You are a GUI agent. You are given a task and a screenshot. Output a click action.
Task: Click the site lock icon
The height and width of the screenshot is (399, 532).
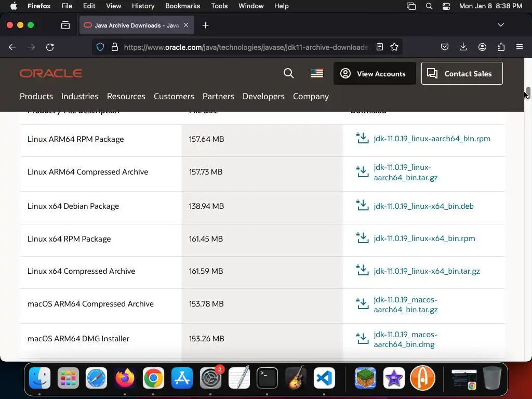(x=115, y=47)
